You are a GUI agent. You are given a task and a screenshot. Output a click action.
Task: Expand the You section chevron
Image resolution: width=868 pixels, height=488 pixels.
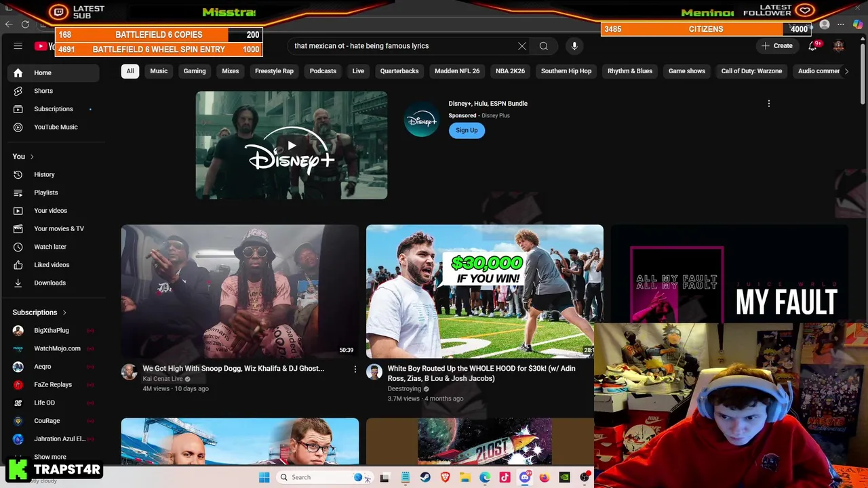coord(31,157)
